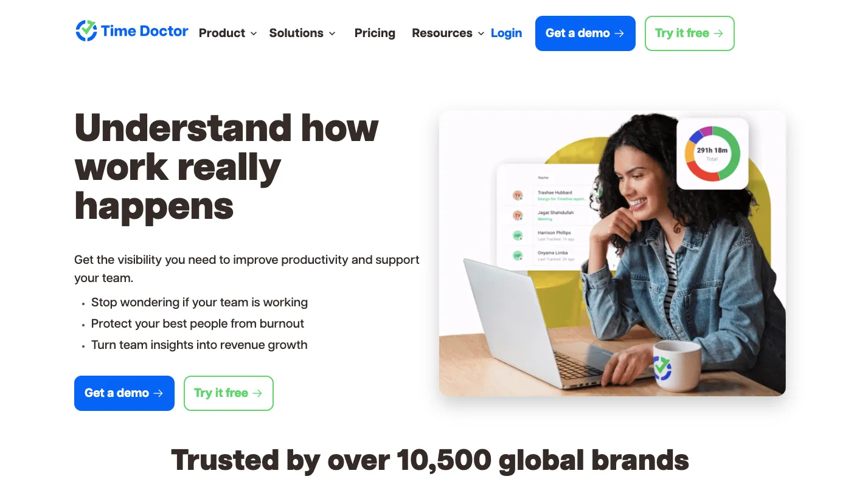Click the donut chart showing 291h 18m
The width and height of the screenshot is (868, 479).
(x=712, y=153)
